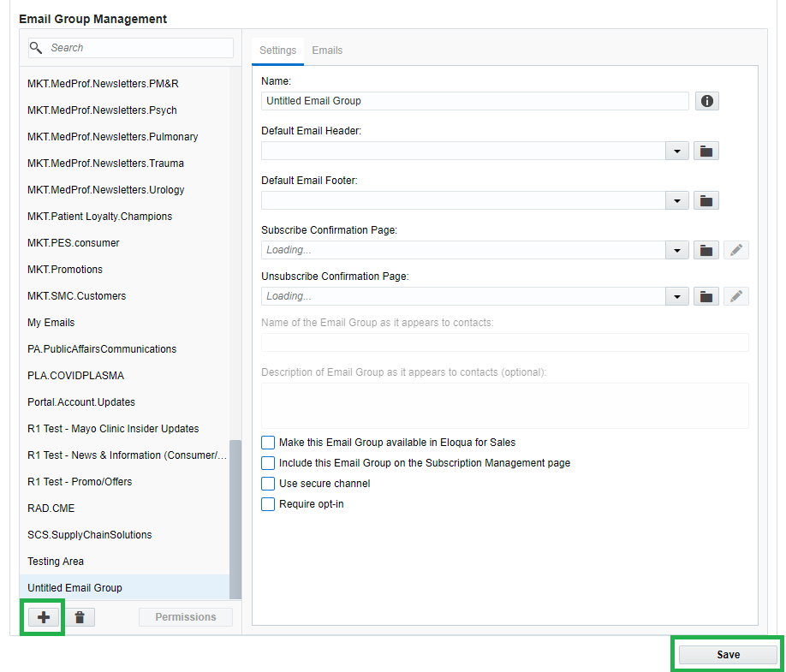Select MKT.Promotions in the group list
Screen dimensions: 786x672
[65, 270]
